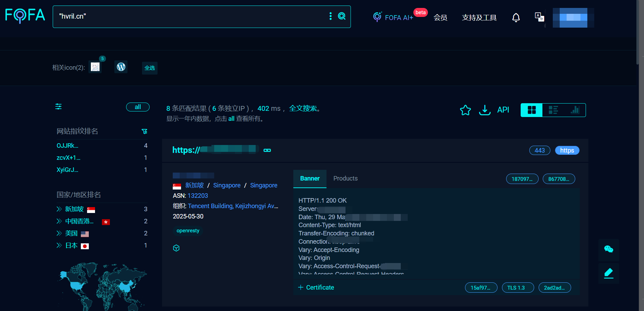This screenshot has width=644, height=311.
Task: Click the 全文搜索 full-text search link
Action: coord(303,108)
